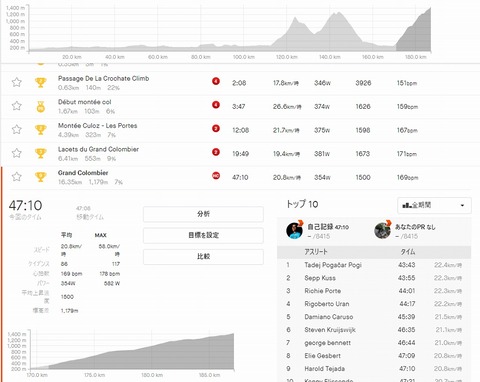This screenshot has height=382, width=480.
Task: Click trophy icon for Grand Colombier row
Action: 40,177
